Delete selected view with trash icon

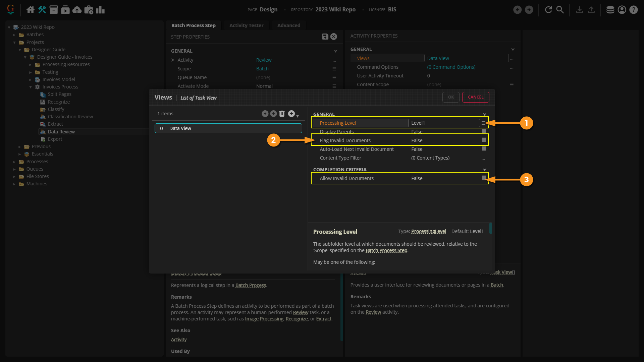pyautogui.click(x=282, y=114)
